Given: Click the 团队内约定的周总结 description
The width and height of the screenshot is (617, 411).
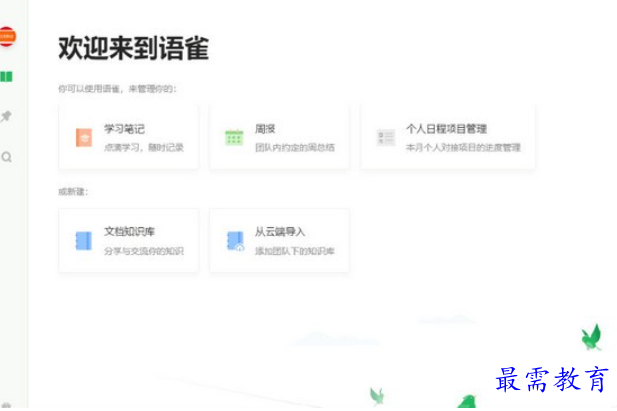Looking at the screenshot, I should [x=295, y=147].
